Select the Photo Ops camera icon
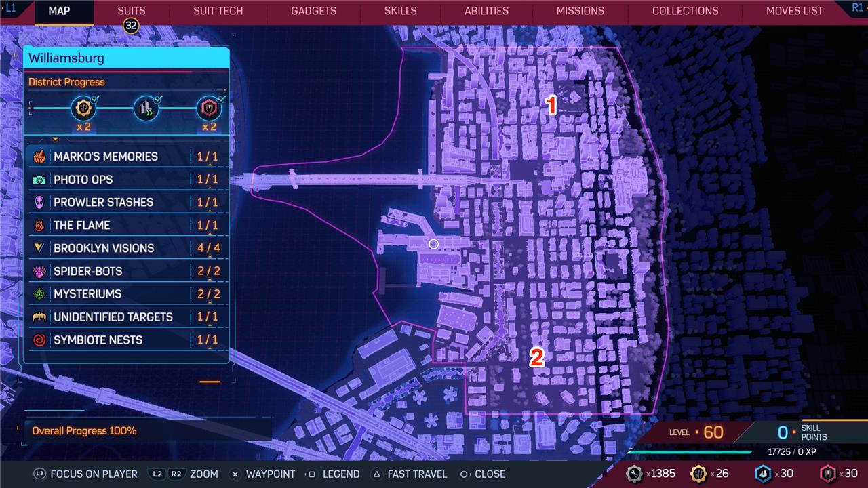Viewport: 868px width, 488px height. pyautogui.click(x=39, y=180)
